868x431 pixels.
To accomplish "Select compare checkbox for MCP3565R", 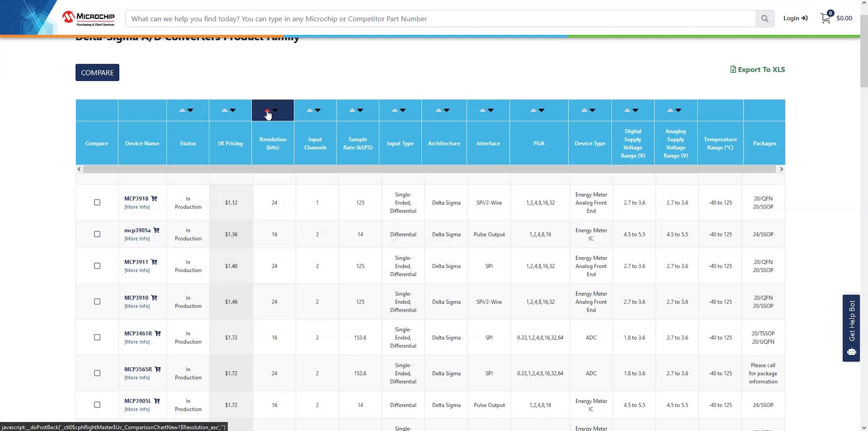I will click(x=97, y=373).
